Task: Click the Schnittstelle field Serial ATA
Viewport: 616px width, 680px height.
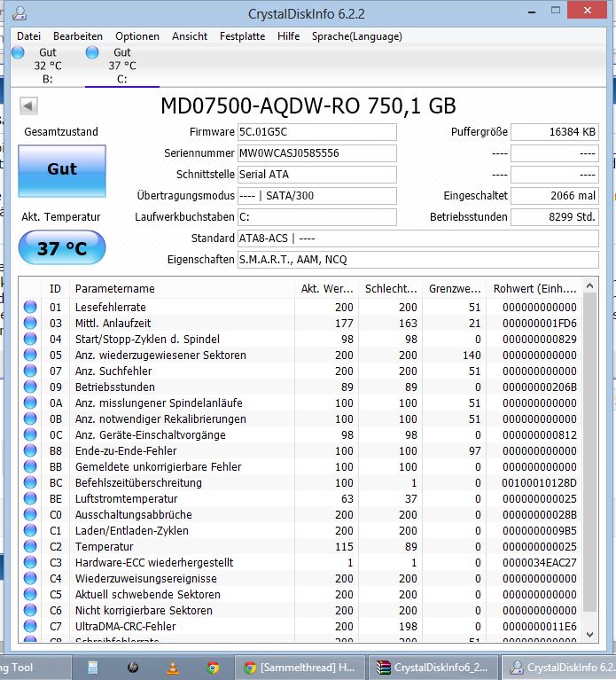Action: [x=317, y=175]
